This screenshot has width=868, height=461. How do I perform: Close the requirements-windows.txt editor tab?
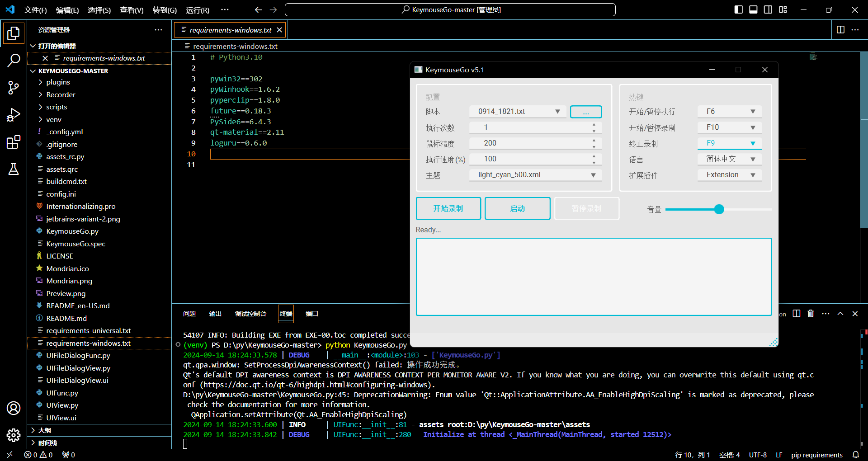279,30
